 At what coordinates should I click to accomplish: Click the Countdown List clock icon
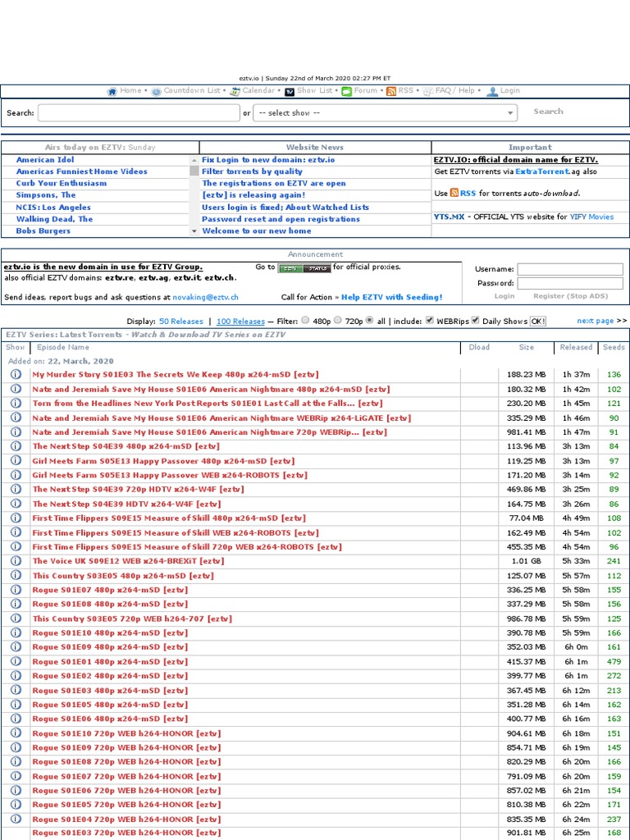156,92
